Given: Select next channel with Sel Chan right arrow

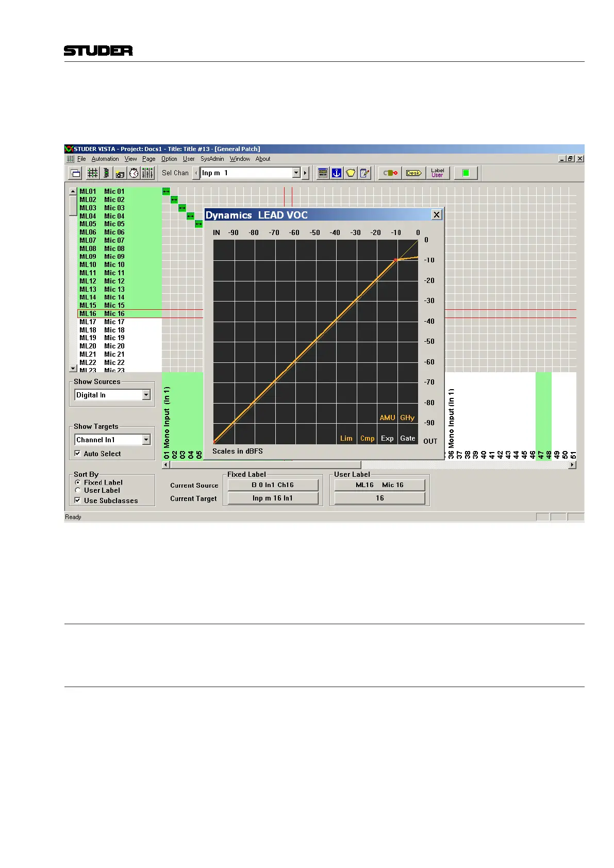Looking at the screenshot, I should point(305,173).
